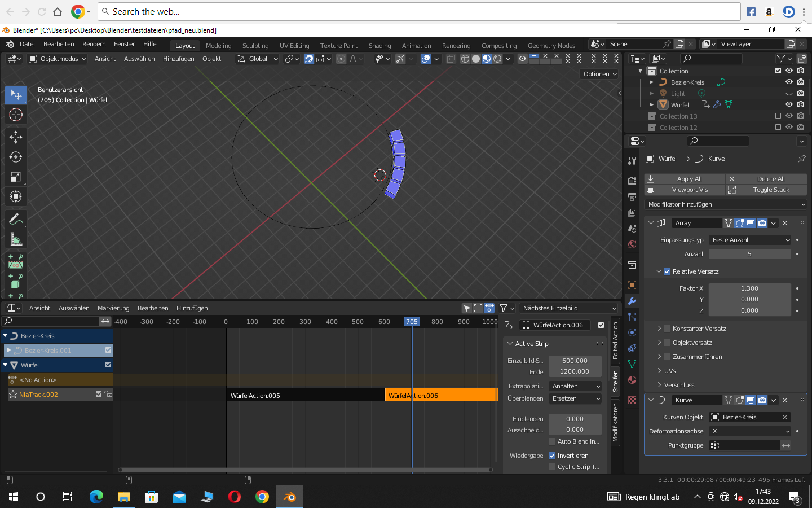This screenshot has height=508, width=812.
Task: Launch Opera from the Windows taskbar
Action: pyautogui.click(x=235, y=497)
